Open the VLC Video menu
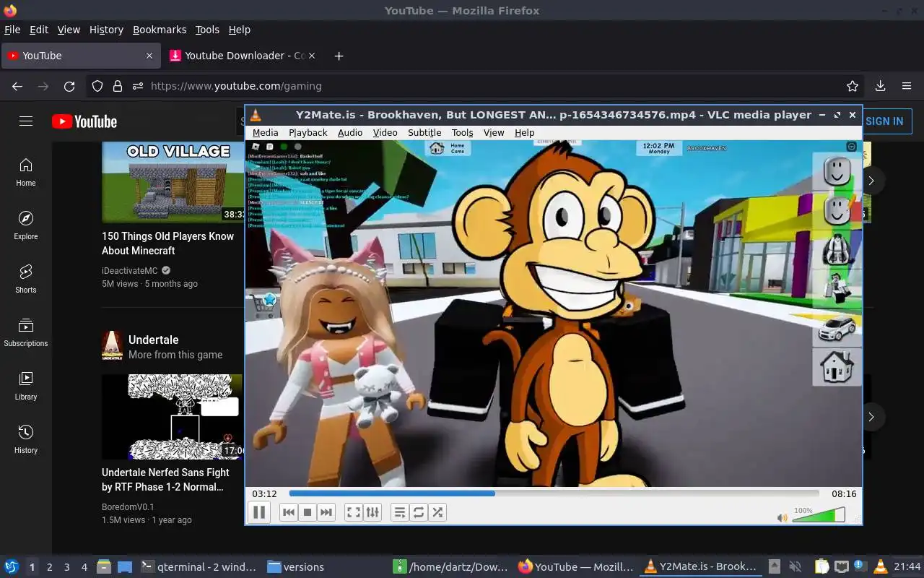The height and width of the screenshot is (578, 924). click(x=385, y=132)
